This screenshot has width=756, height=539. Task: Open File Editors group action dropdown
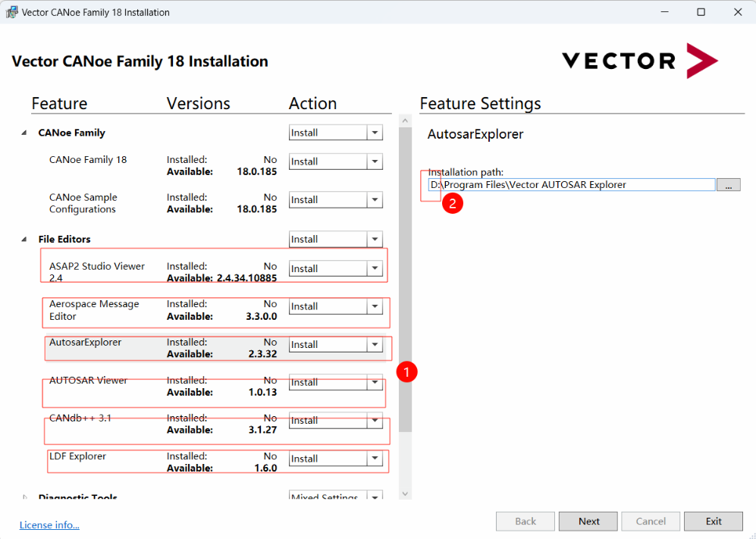click(x=375, y=239)
